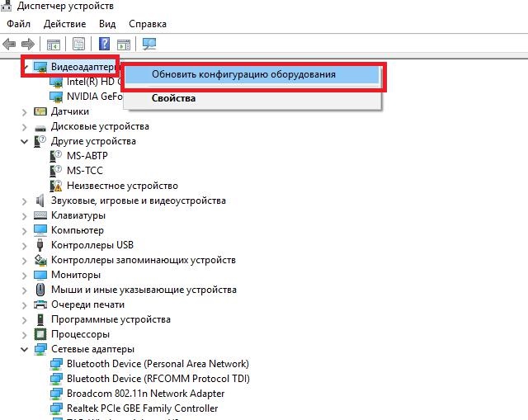Click the printer icon beside Очереди печати
This screenshot has width=528, height=420.
[40, 304]
